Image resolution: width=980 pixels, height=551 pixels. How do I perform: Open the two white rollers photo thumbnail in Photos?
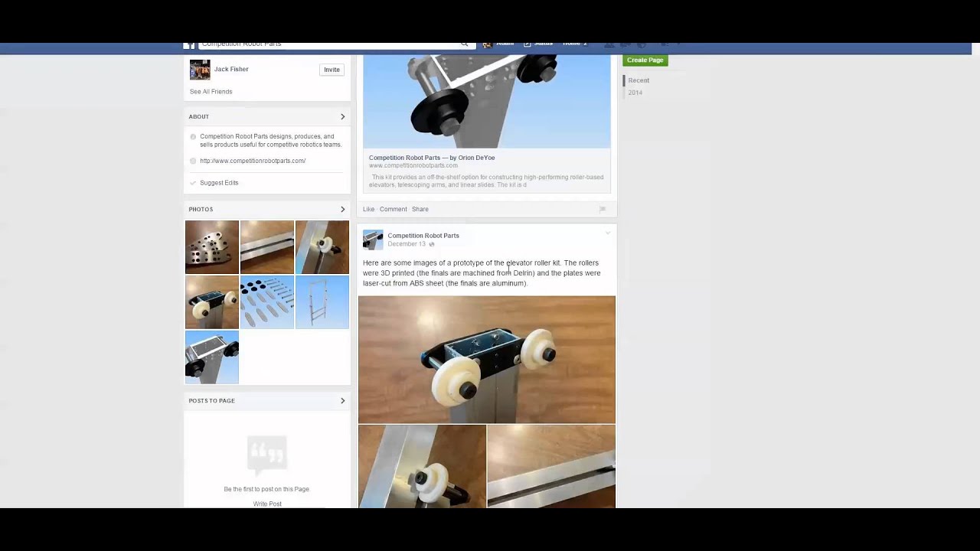[x=212, y=302]
